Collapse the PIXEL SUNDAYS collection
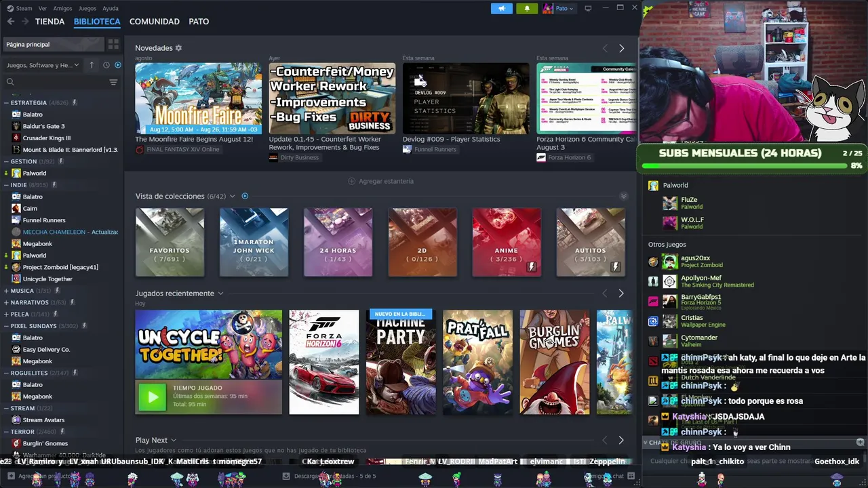 tap(6, 326)
